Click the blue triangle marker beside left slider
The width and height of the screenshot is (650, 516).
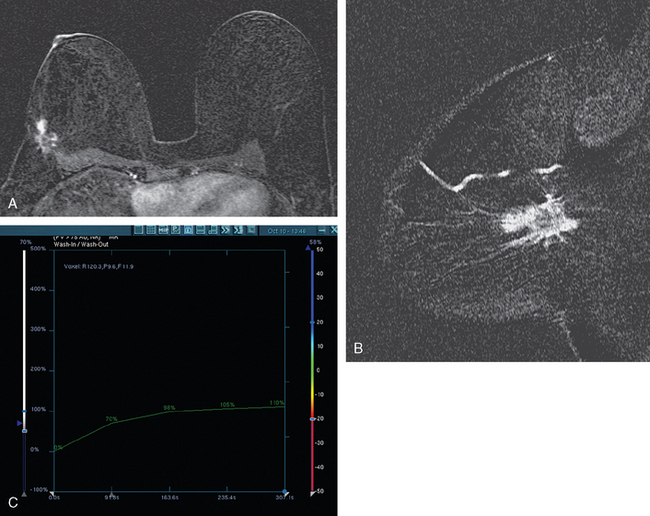(17, 425)
